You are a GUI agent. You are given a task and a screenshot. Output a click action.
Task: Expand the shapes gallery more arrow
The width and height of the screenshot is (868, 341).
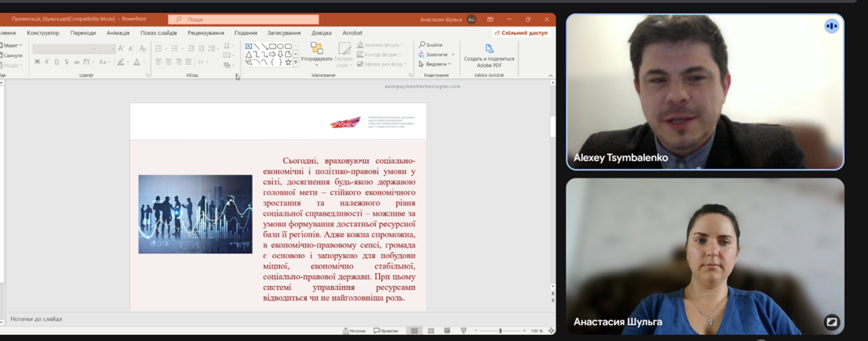[296, 62]
